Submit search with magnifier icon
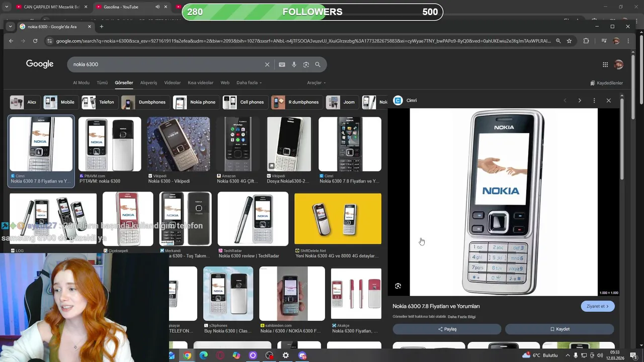644x362 pixels. [317, 64]
